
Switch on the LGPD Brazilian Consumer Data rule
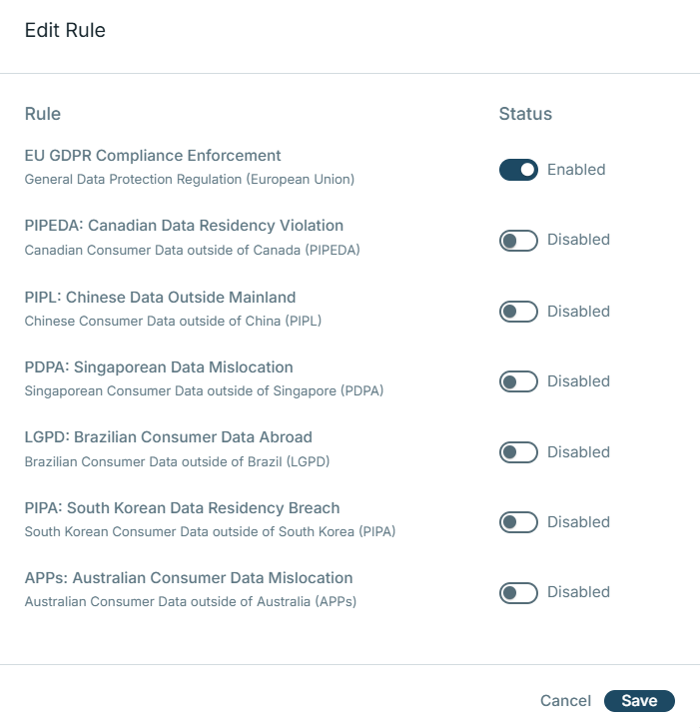(x=518, y=452)
